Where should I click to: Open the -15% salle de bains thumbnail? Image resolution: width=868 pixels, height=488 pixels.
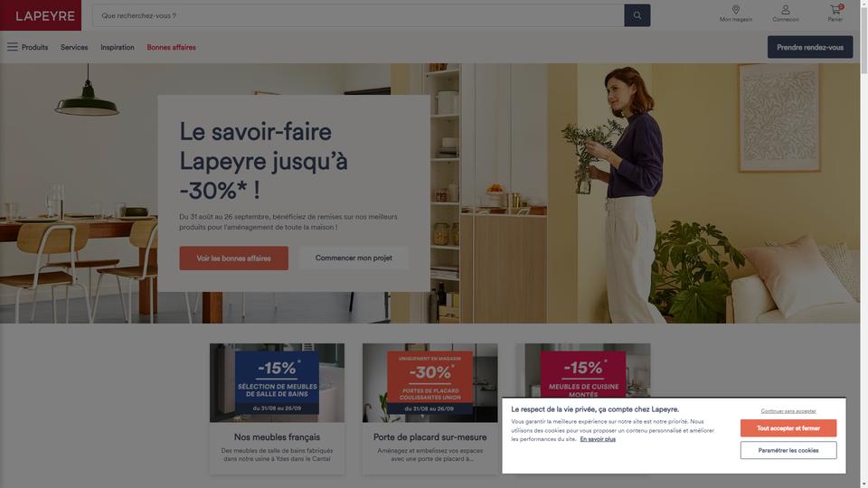(x=277, y=383)
